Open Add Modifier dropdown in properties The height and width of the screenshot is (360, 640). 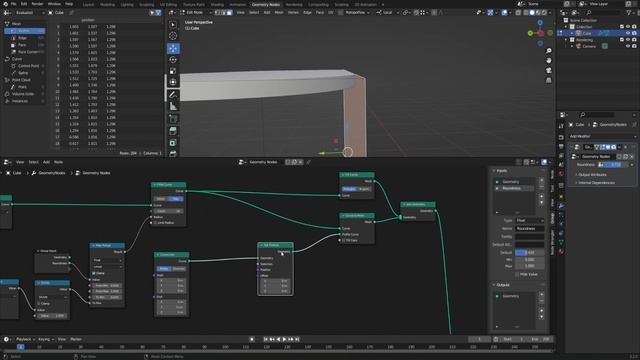point(602,136)
